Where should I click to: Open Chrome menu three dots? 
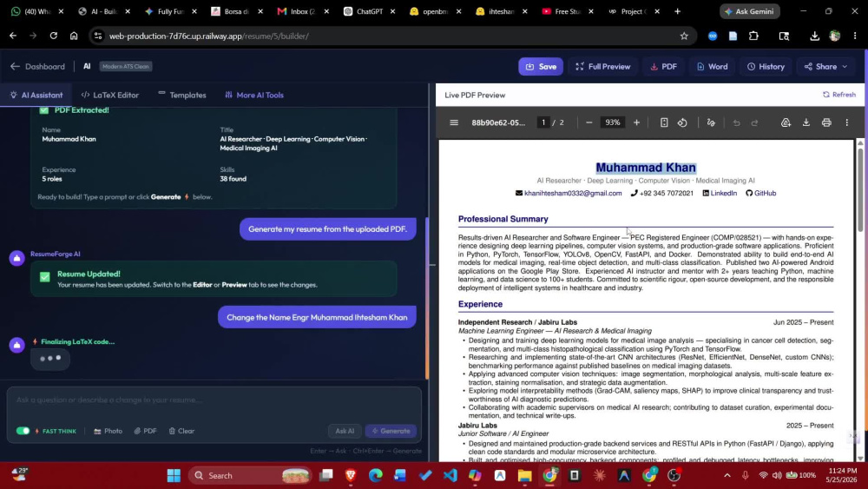[x=855, y=36]
